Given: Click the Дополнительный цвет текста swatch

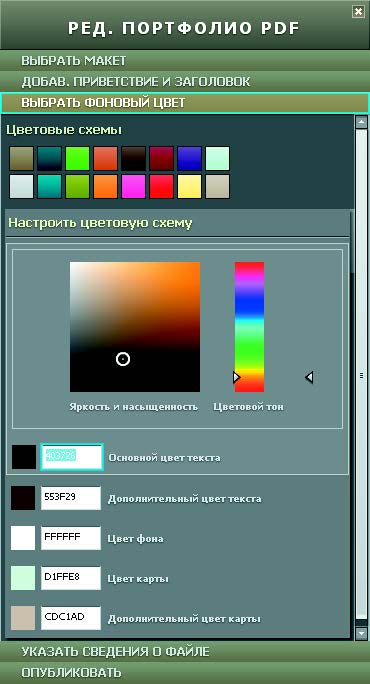Looking at the screenshot, I should point(23,498).
